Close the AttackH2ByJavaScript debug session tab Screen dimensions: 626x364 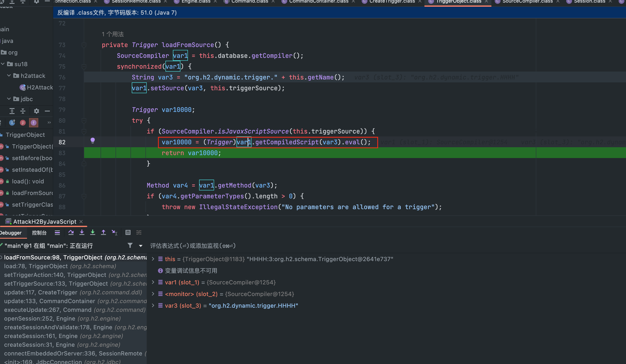coord(81,222)
